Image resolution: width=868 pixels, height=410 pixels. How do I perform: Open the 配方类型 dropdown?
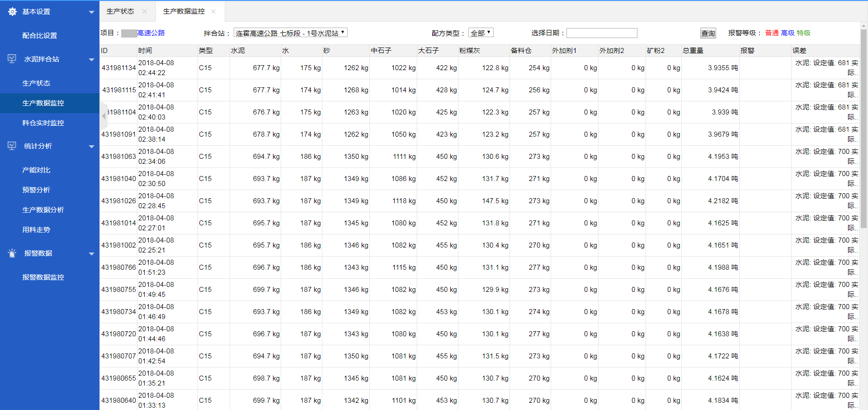[481, 33]
